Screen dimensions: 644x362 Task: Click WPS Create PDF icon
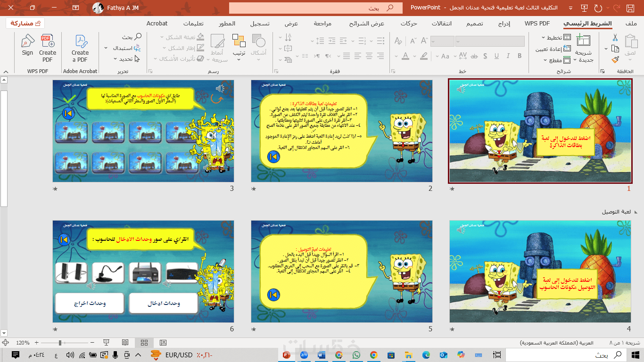click(x=48, y=48)
